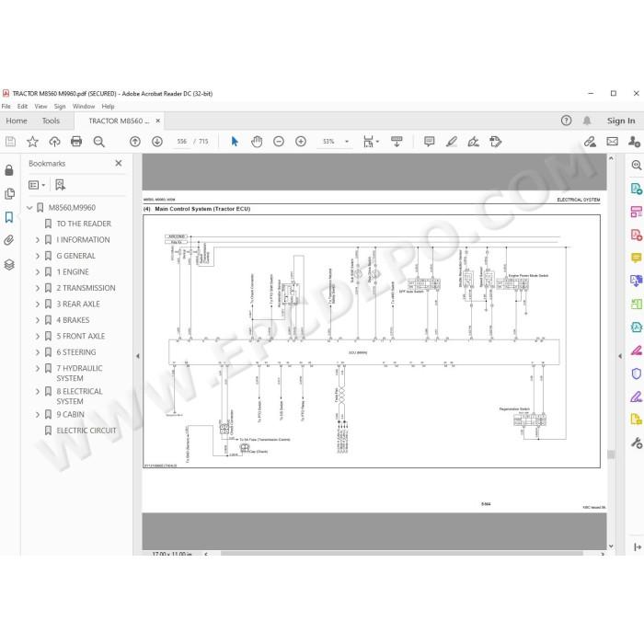Collapse the left navigation pane arrow
644x644 pixels.
click(x=138, y=356)
